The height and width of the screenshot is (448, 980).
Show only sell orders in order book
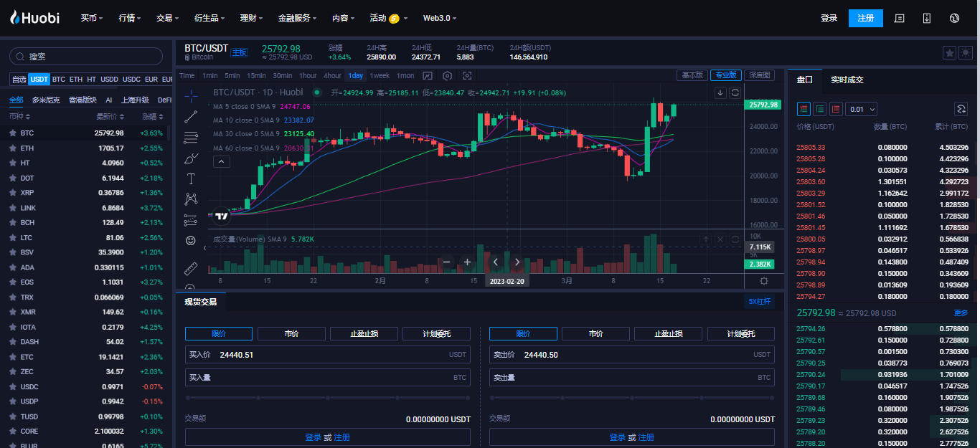click(x=836, y=109)
